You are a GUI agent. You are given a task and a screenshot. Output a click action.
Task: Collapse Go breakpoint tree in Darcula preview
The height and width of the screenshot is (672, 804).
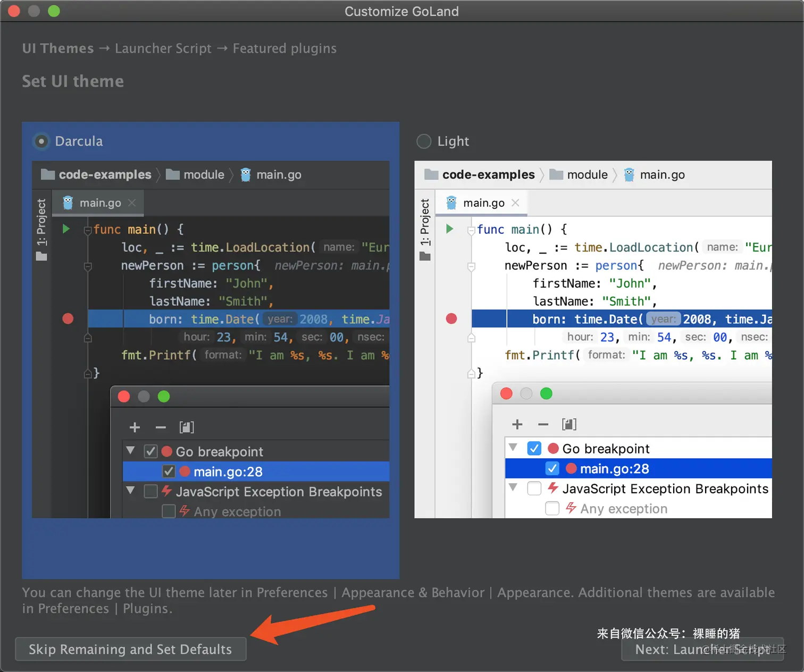coord(130,450)
